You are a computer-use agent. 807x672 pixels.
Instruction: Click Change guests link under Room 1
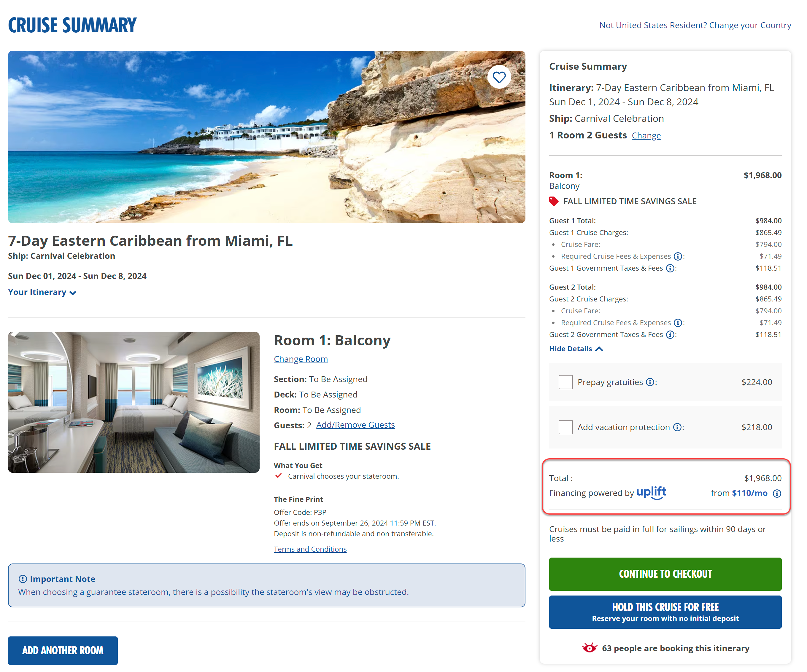(355, 424)
